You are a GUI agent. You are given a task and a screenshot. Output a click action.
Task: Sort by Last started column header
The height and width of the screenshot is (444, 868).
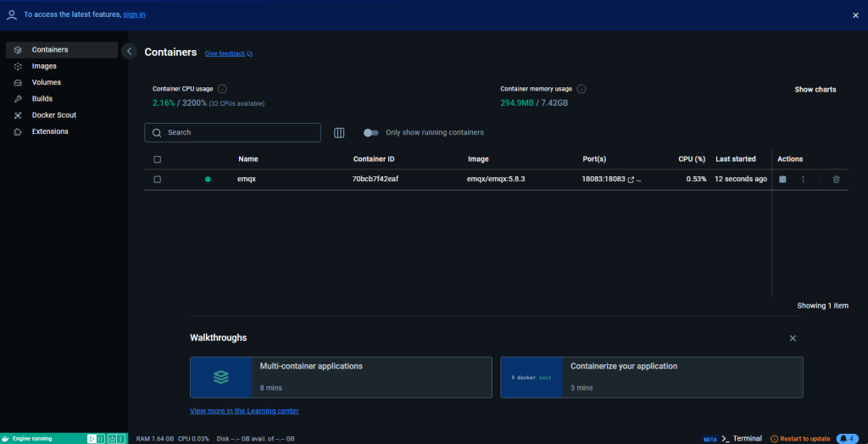click(736, 159)
